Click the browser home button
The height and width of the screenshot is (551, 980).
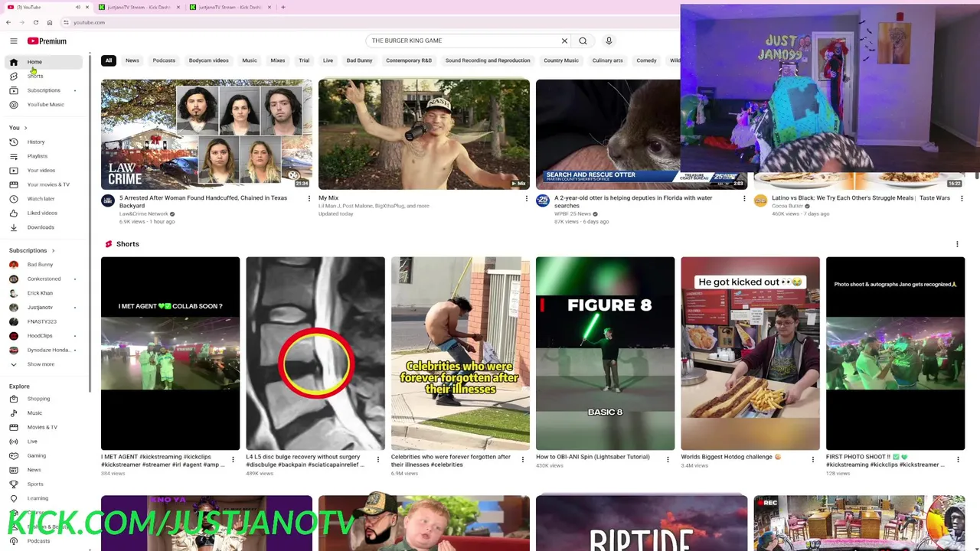point(50,22)
